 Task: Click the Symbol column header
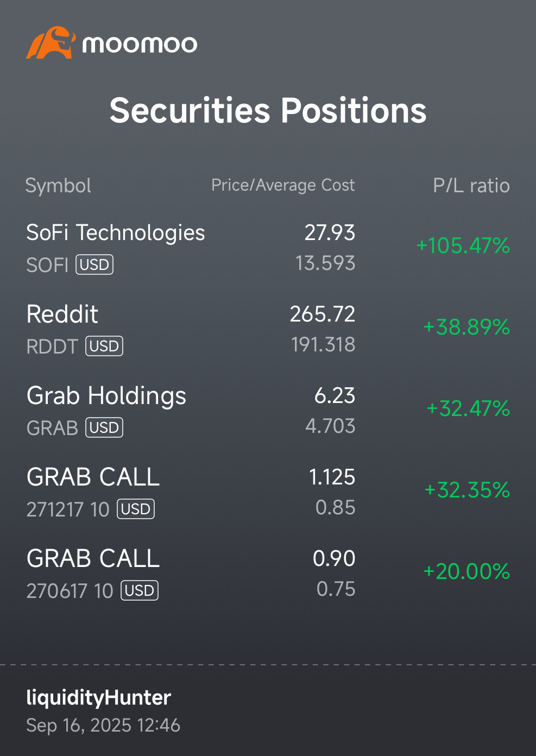coord(58,186)
